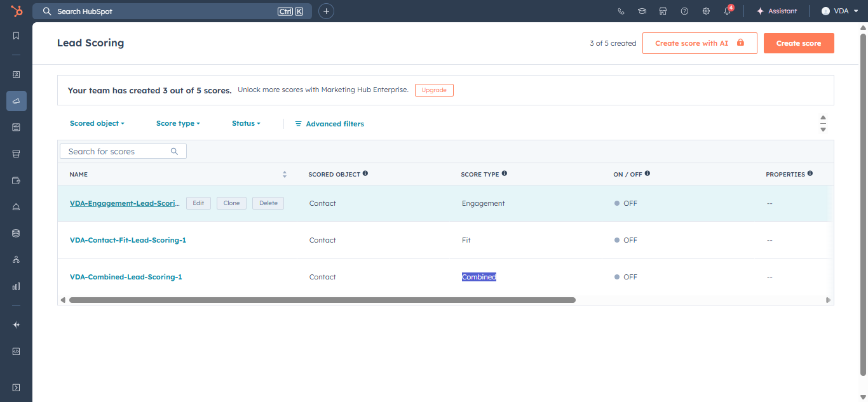Click the table scroll-right arrow
Image resolution: width=868 pixels, height=402 pixels.
tap(828, 300)
